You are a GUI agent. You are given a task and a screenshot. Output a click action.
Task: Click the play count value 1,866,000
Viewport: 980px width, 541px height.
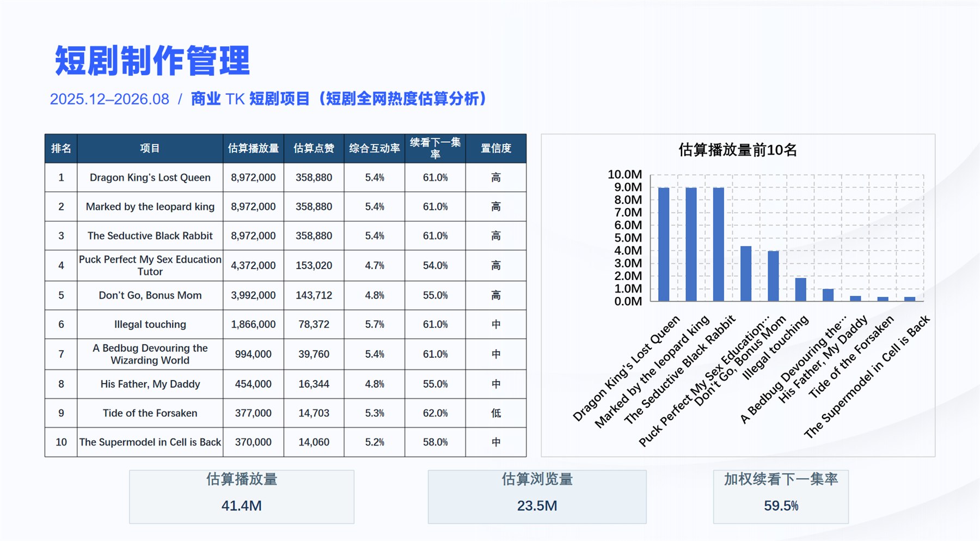pos(253,324)
